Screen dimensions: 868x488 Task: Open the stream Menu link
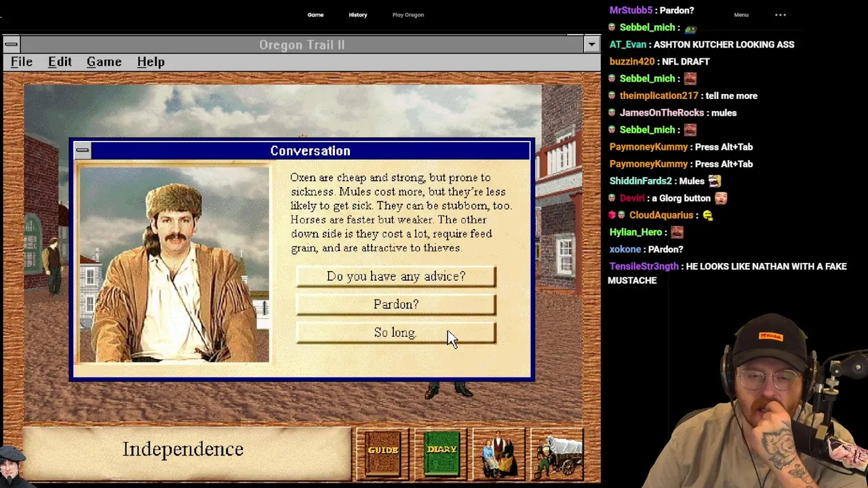(x=741, y=15)
